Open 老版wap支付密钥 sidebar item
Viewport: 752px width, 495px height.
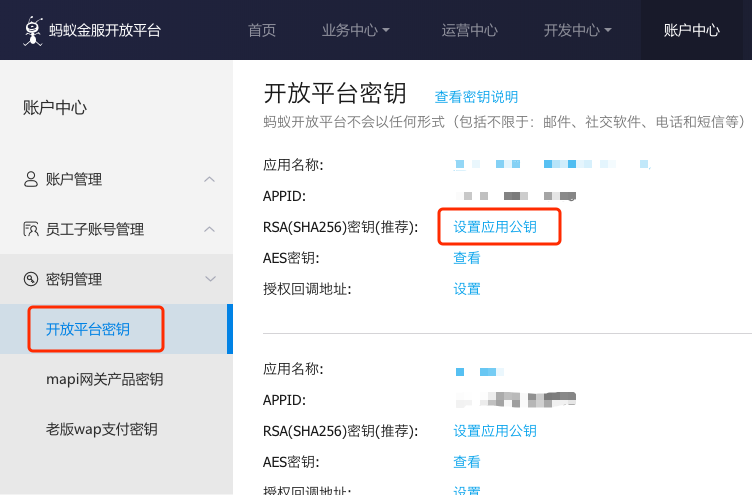101,429
